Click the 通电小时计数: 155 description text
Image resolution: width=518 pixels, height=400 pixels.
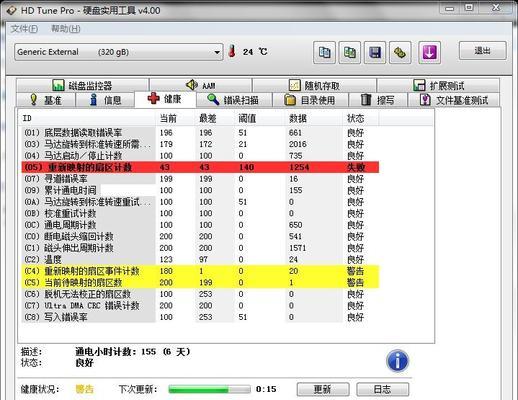pyautogui.click(x=133, y=352)
